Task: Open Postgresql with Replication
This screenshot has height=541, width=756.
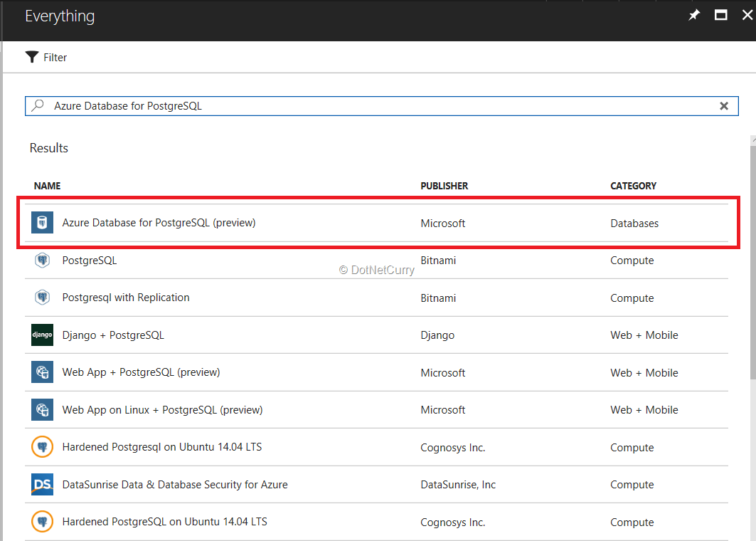Action: (x=126, y=298)
